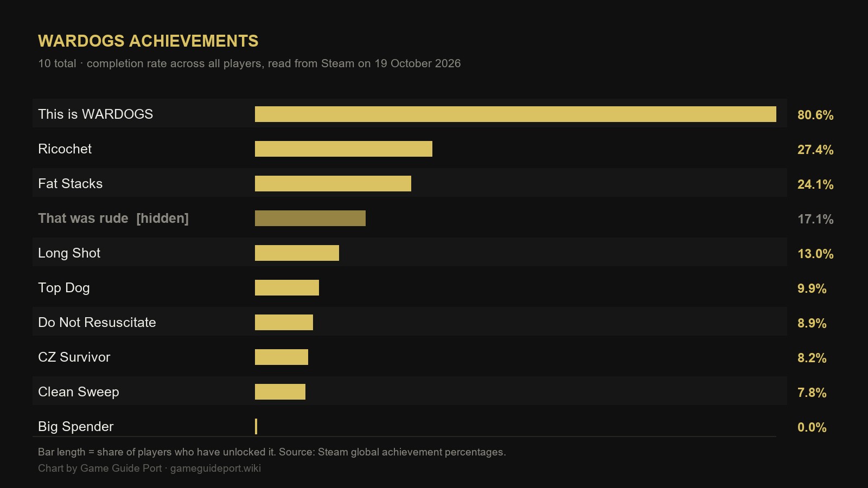
Task: Click the Fat Stacks bar
Action: (x=333, y=184)
